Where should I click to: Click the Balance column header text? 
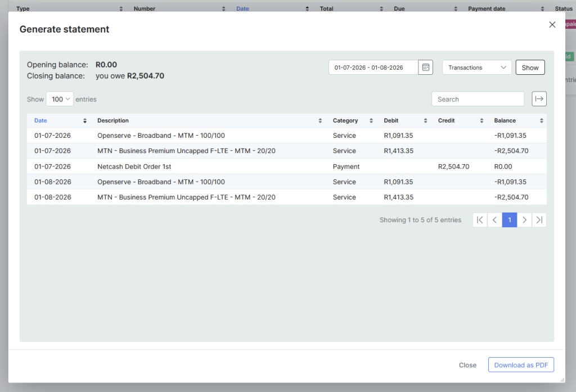coord(505,120)
